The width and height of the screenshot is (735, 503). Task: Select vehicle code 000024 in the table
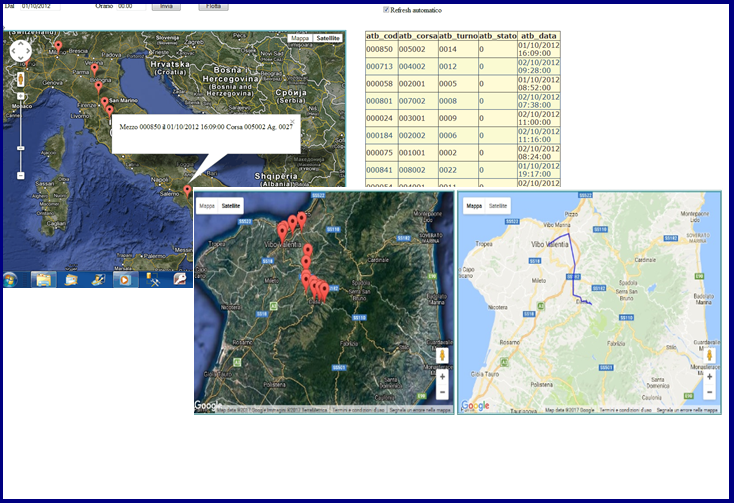coord(379,118)
